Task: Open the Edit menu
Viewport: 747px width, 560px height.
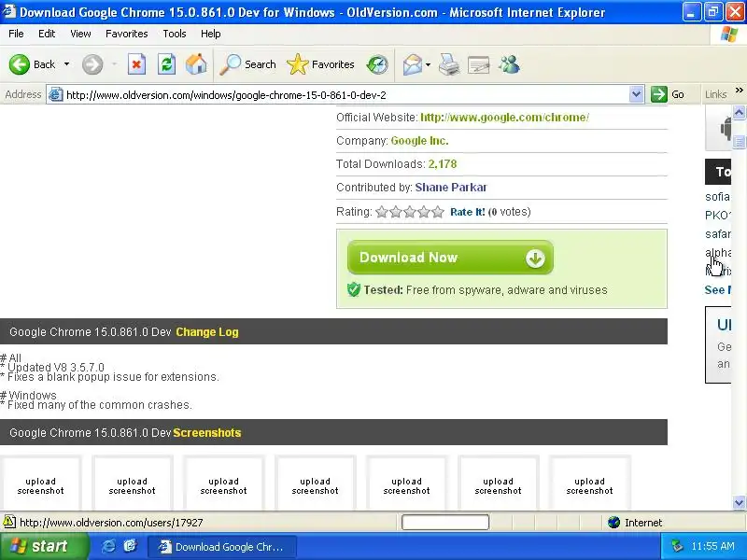Action: 47,34
